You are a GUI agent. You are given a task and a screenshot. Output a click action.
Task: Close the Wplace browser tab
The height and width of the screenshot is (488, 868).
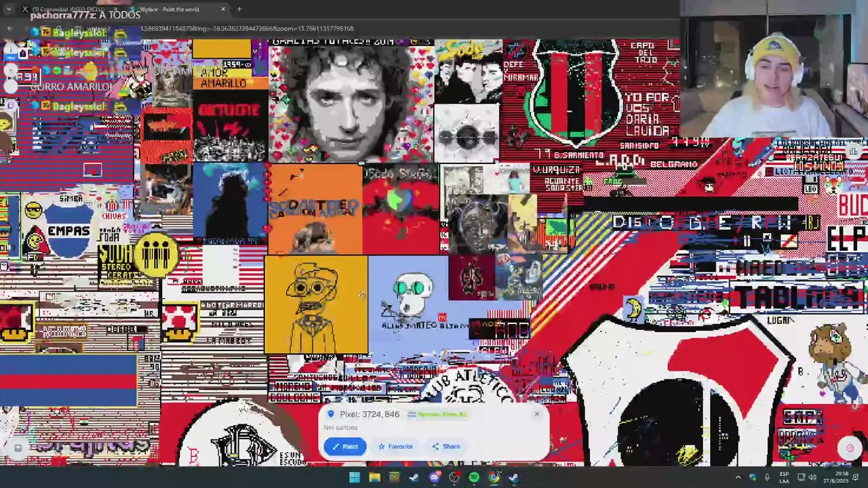223,9
